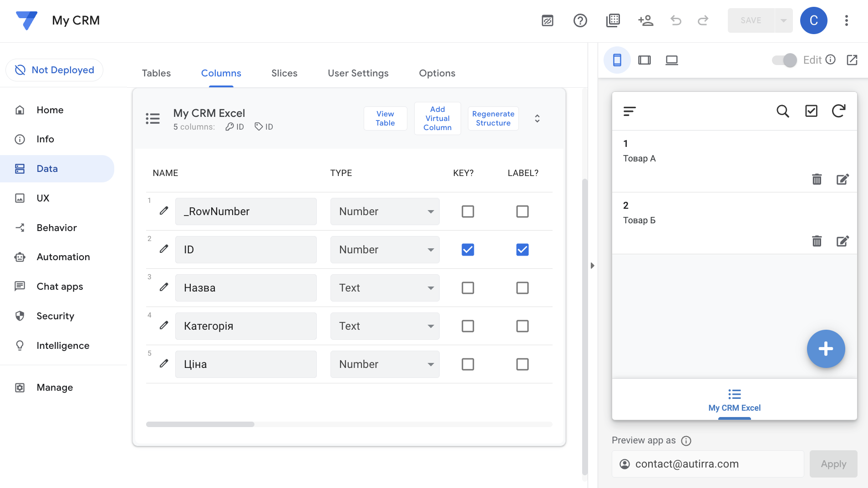Open the type dropdown for Ціна column
The height and width of the screenshot is (488, 868).
pos(385,364)
